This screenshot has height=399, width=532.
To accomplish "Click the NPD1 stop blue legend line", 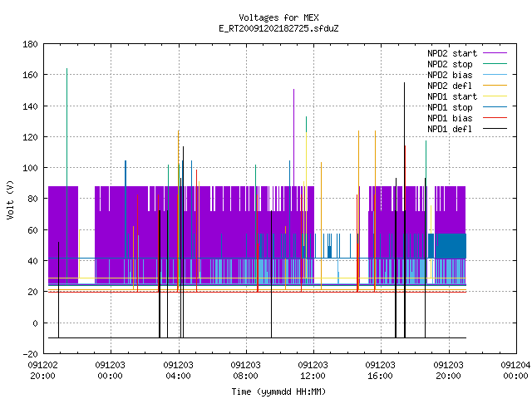I will coord(495,107).
